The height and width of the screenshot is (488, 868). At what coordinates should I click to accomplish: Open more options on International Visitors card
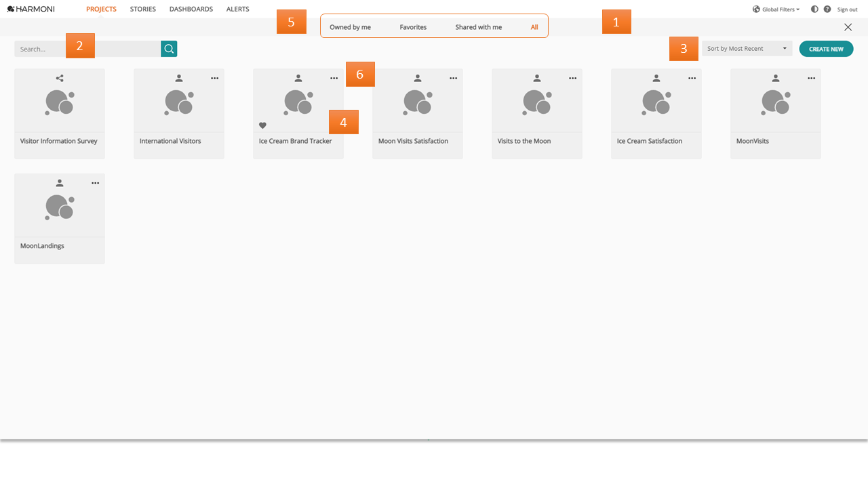pyautogui.click(x=214, y=78)
